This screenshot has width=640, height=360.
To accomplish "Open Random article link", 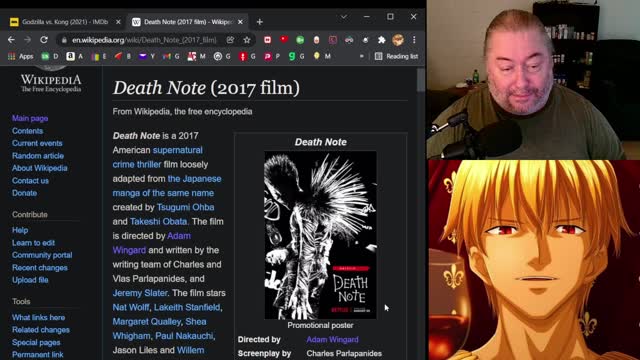I will [38, 156].
